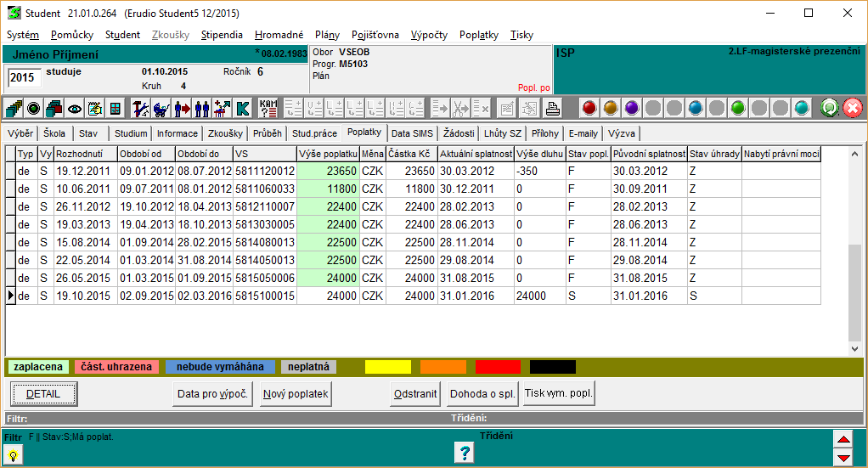Click the red up arrow beside Třídění
This screenshot has height=468, width=868.
[x=843, y=439]
